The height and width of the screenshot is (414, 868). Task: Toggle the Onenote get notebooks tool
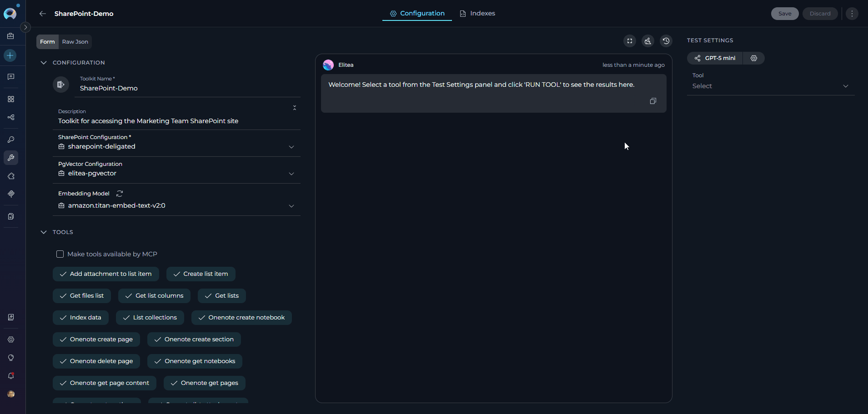point(195,361)
